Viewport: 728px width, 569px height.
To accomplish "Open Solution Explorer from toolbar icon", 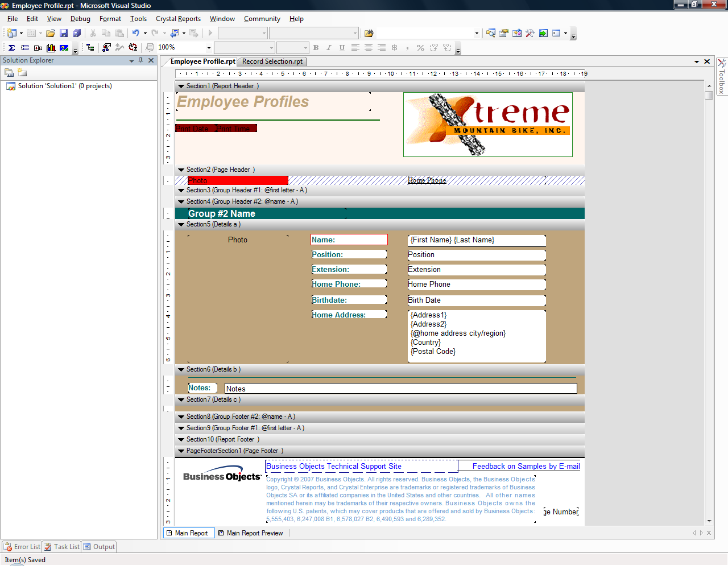I will [490, 33].
